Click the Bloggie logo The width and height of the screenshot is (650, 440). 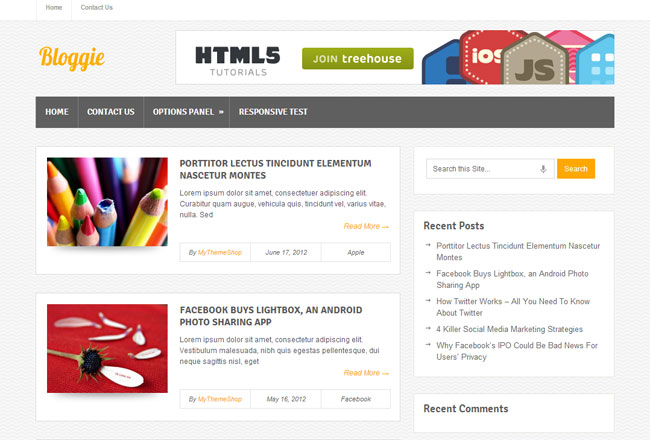[72, 58]
